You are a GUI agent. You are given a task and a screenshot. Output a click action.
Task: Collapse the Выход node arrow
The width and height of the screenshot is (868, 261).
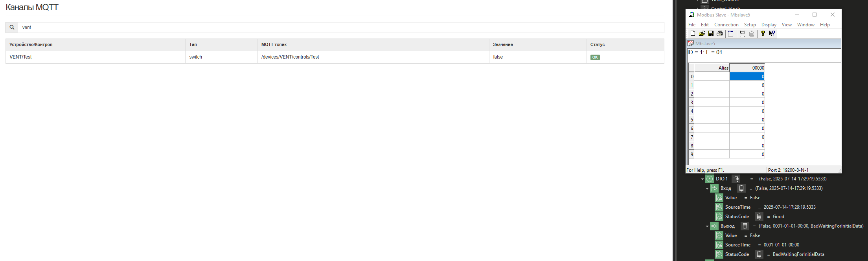[707, 226]
